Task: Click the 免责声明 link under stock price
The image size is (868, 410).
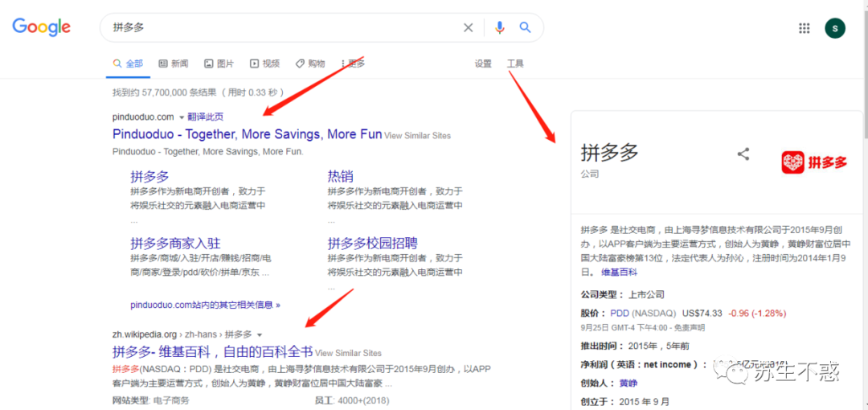Action: click(691, 327)
